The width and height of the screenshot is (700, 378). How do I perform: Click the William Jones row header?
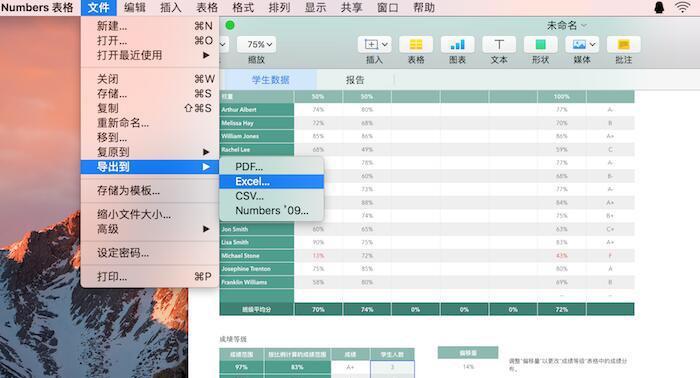point(257,136)
